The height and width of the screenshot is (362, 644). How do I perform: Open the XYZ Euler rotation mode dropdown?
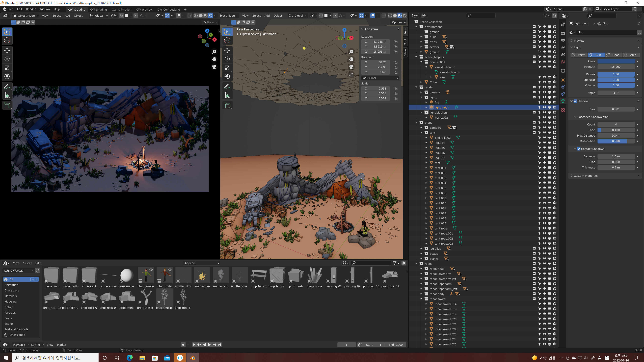click(380, 78)
